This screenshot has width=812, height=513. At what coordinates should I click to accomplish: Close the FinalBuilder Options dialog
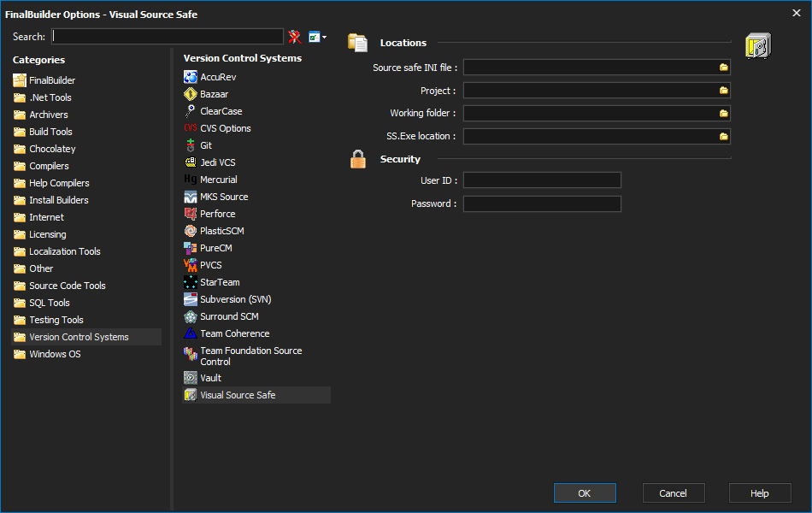pyautogui.click(x=797, y=13)
